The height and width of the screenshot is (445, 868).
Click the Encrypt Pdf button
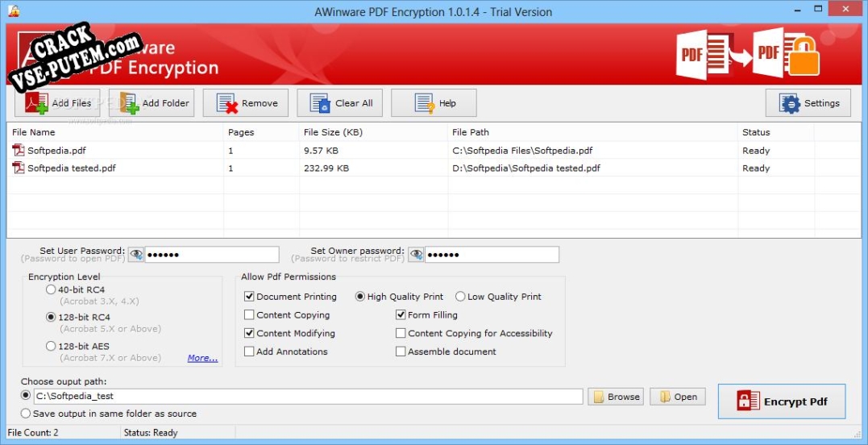click(x=782, y=401)
